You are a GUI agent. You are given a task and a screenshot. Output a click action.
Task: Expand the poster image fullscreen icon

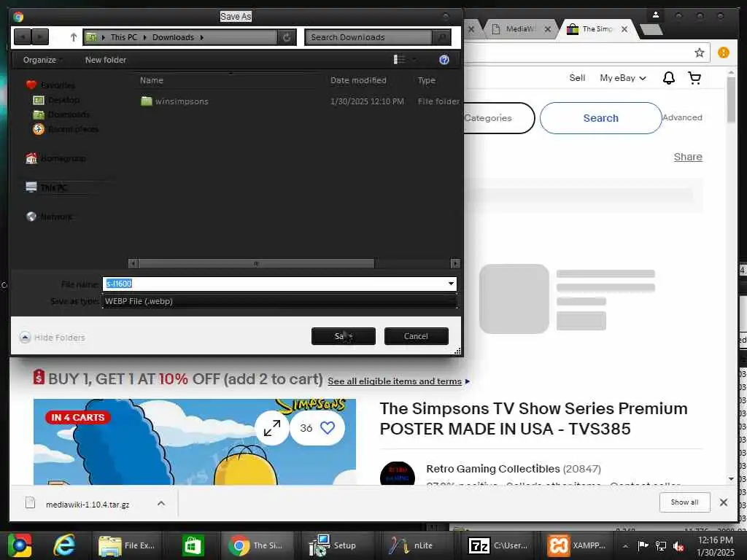coord(272,427)
